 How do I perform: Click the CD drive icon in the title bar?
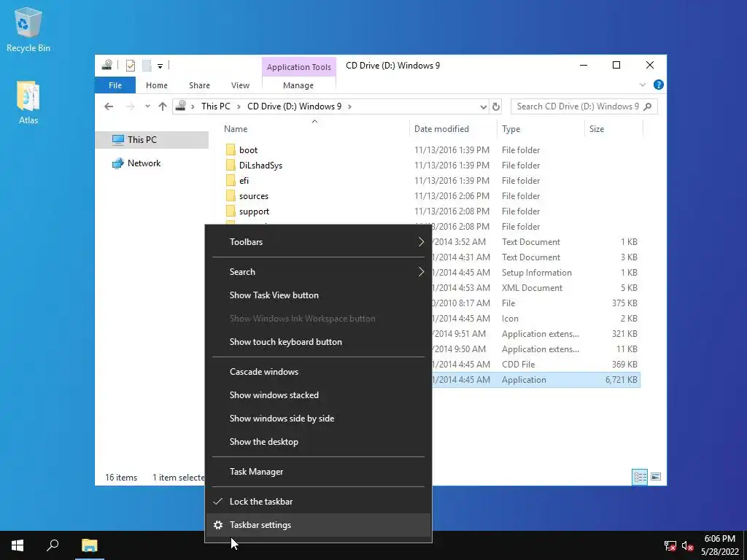tap(107, 65)
